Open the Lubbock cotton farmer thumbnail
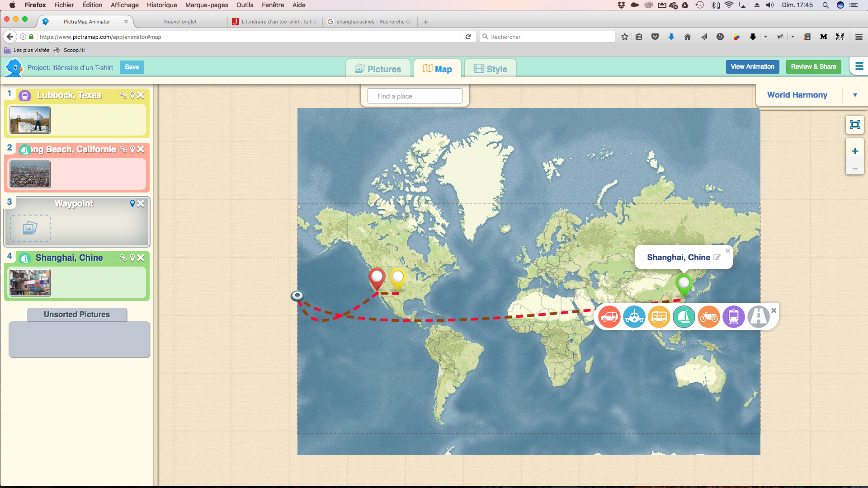Image resolution: width=868 pixels, height=488 pixels. click(x=30, y=120)
